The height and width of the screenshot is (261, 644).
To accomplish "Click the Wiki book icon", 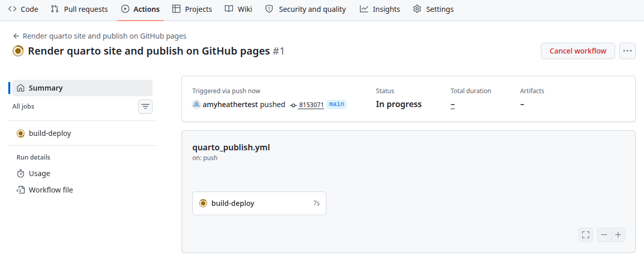I will click(x=229, y=9).
